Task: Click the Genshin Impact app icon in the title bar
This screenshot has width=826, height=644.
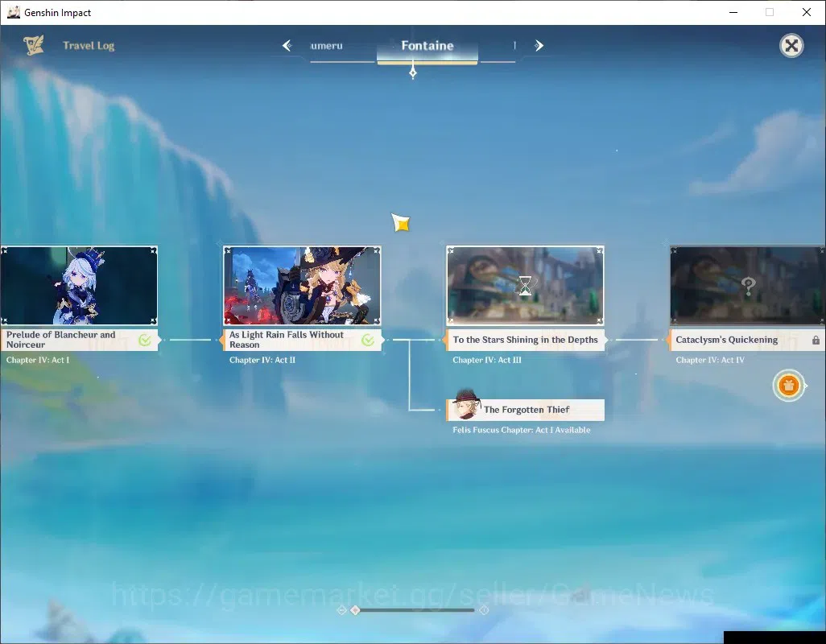Action: [13, 12]
